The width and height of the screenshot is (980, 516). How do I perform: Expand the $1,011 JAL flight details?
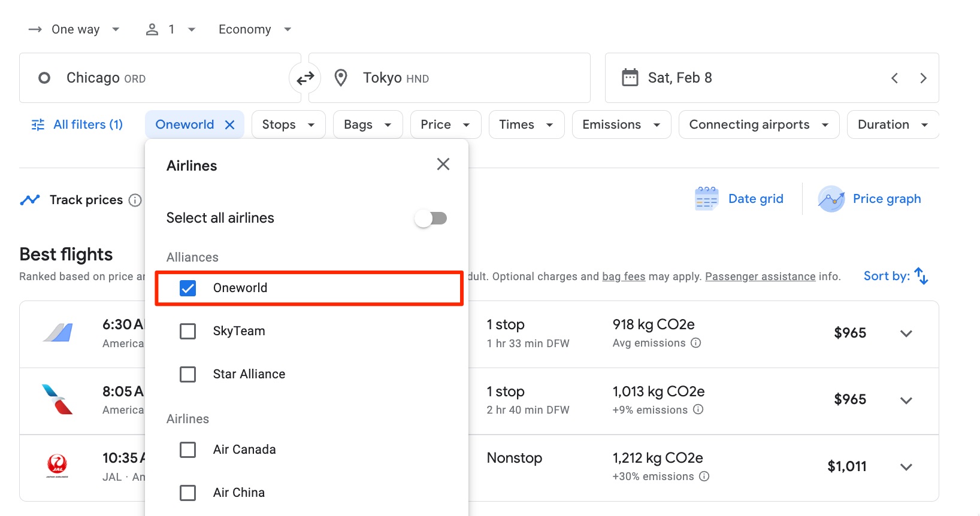906,467
